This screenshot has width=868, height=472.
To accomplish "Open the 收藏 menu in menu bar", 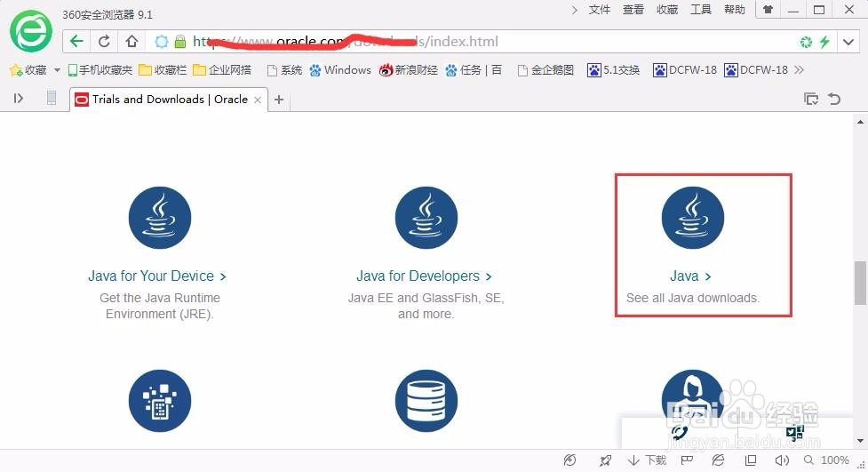I will [x=667, y=10].
